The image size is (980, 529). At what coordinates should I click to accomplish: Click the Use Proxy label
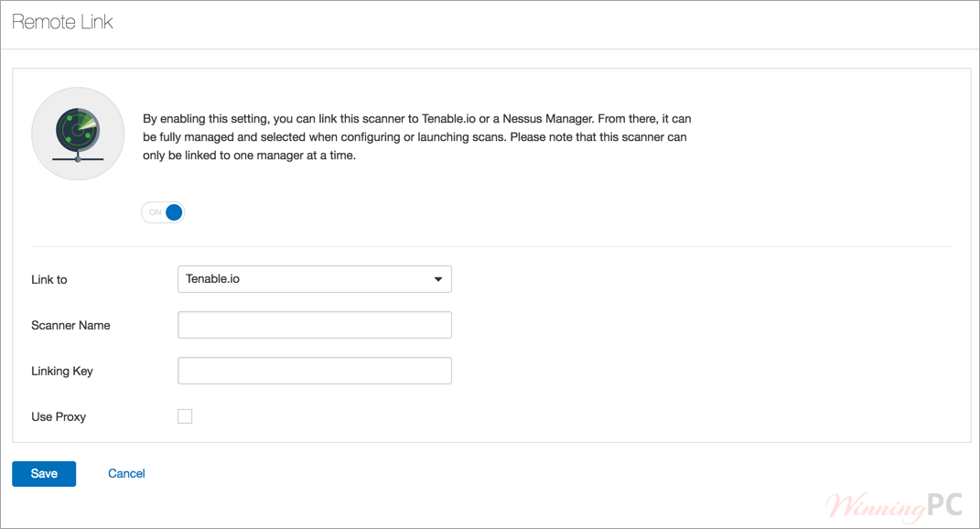(59, 416)
